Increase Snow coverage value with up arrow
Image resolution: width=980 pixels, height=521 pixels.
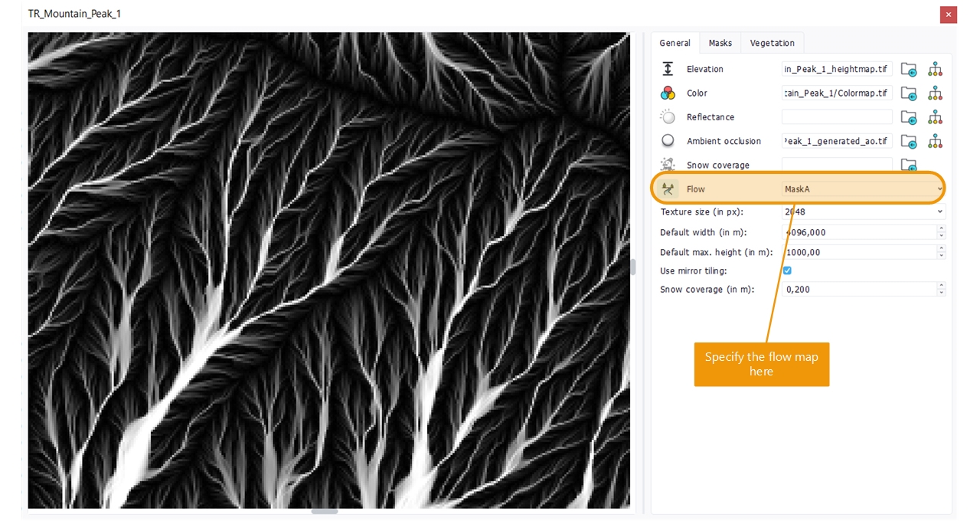coord(941,286)
